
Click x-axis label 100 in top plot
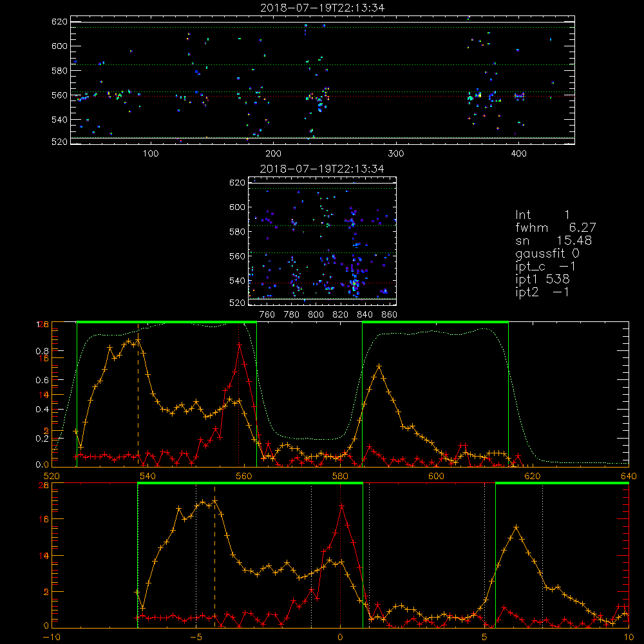[151, 154]
